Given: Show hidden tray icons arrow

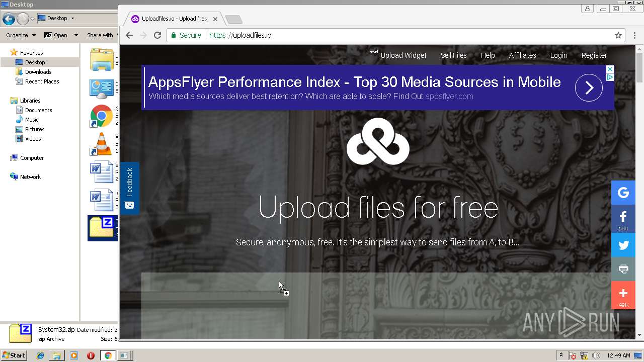Looking at the screenshot, I should 561,355.
